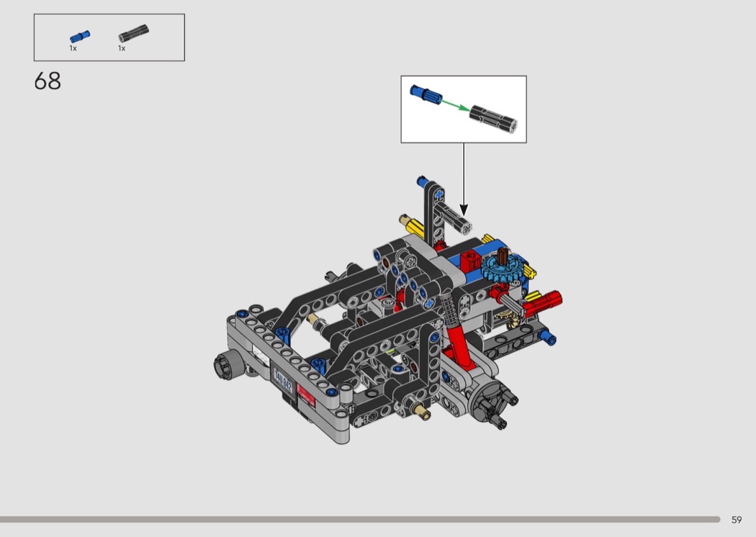
Task: Click the green arrow in the callout
Action: tap(452, 105)
